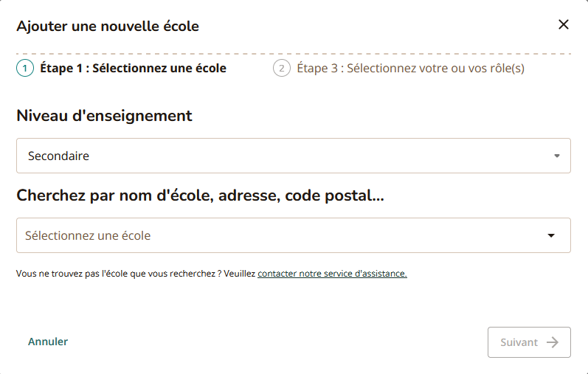588x374 pixels.
Task: Open 'contacter notre service d'assistance' link
Action: pos(332,274)
